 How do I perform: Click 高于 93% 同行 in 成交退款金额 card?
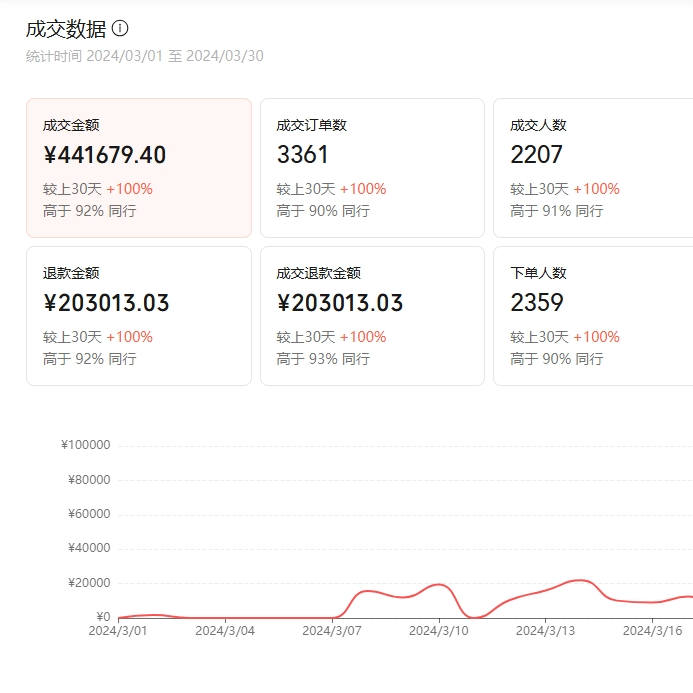[323, 359]
